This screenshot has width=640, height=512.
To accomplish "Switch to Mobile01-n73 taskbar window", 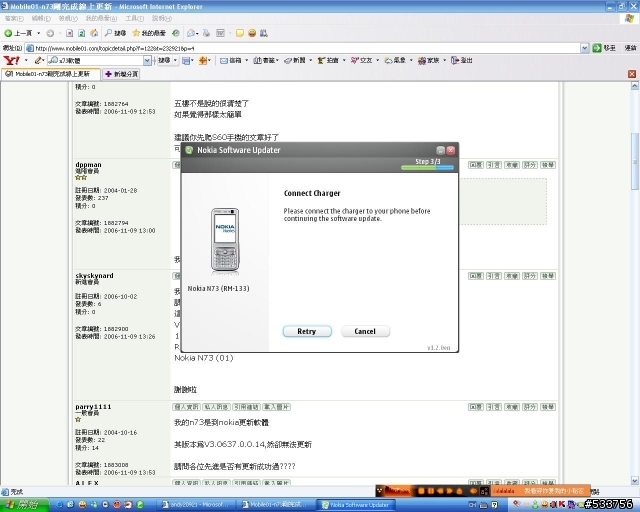I will 276,505.
